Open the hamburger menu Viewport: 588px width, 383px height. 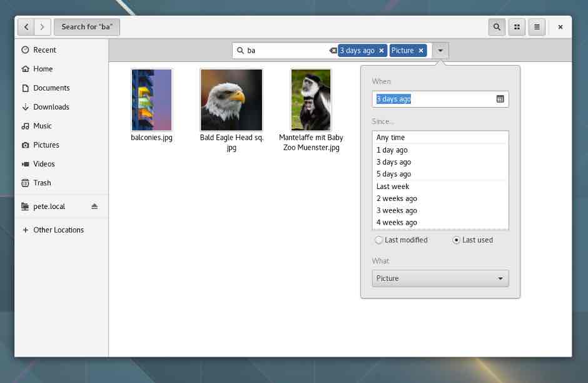537,27
